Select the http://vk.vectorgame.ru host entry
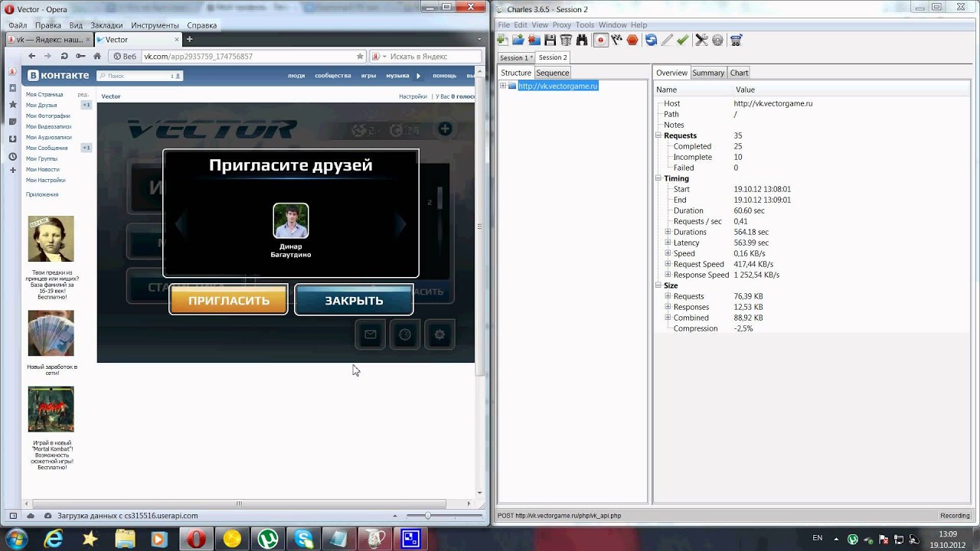Image resolution: width=980 pixels, height=551 pixels. coord(557,86)
